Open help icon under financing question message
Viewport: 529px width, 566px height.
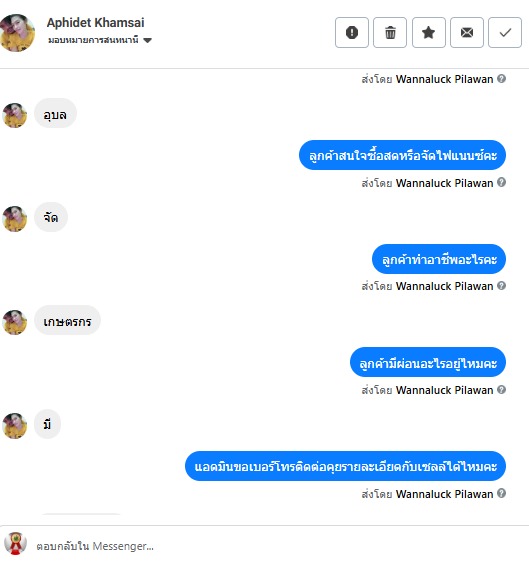tap(501, 182)
